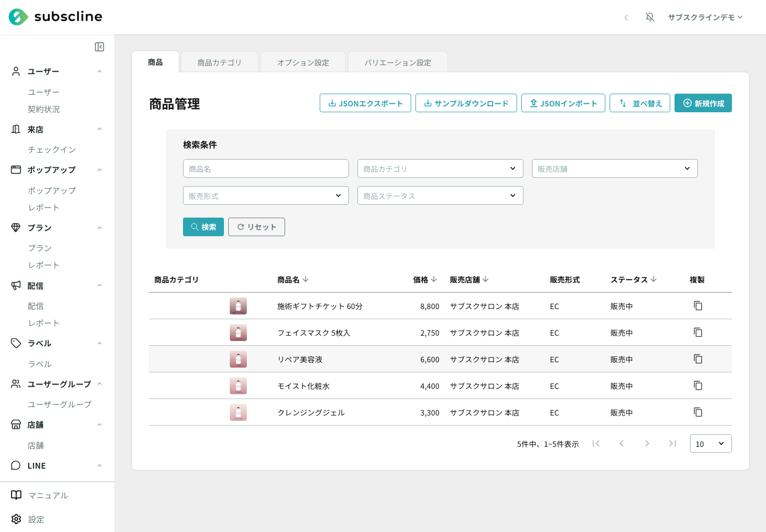This screenshot has height=532, width=766.
Task: Click the subscline logo
Action: tap(55, 17)
